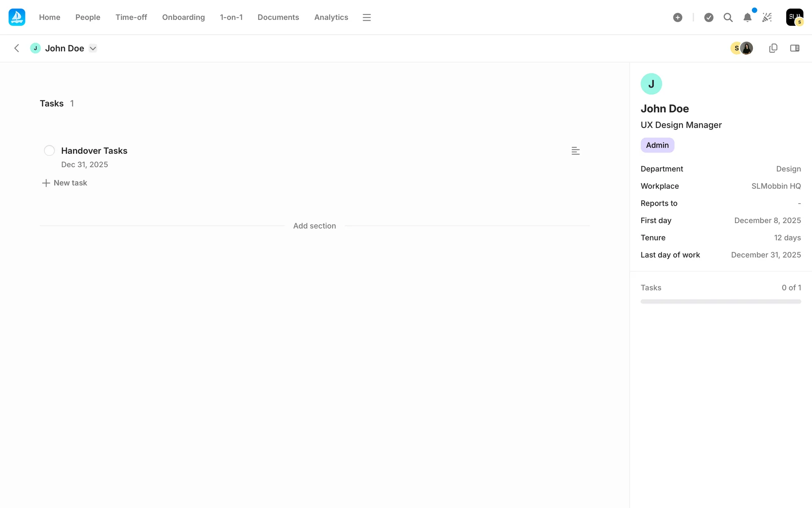Click the plus quick-add icon
Viewport: 812px width, 508px height.
678,17
